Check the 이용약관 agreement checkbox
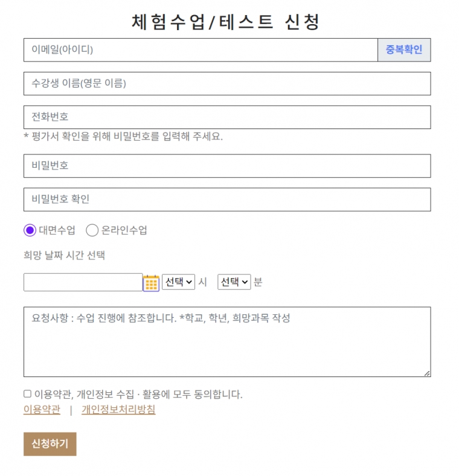 [27, 394]
